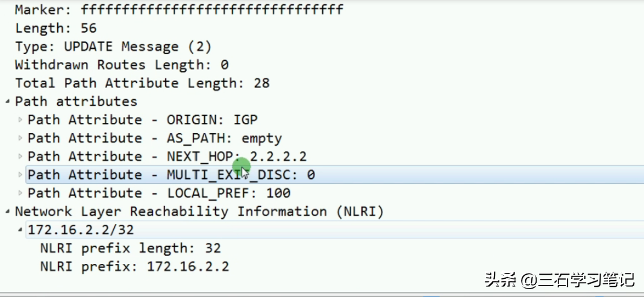This screenshot has height=297, width=644.
Task: Expand the LOCAL_PREF: 100 attribute
Action: click(20, 193)
